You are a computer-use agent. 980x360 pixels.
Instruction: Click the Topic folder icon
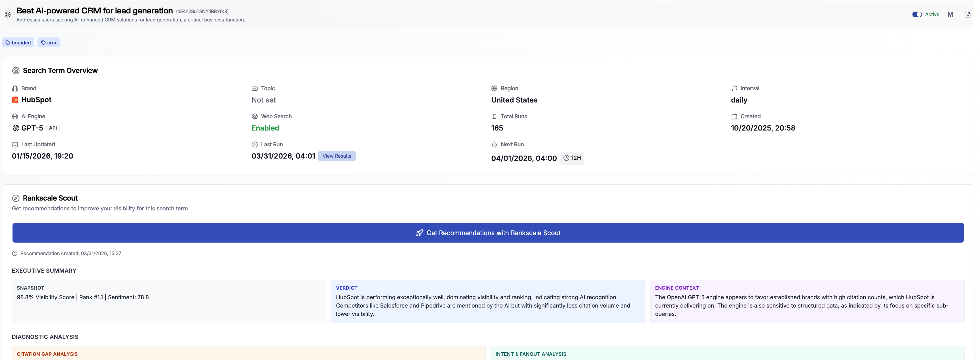click(x=255, y=89)
